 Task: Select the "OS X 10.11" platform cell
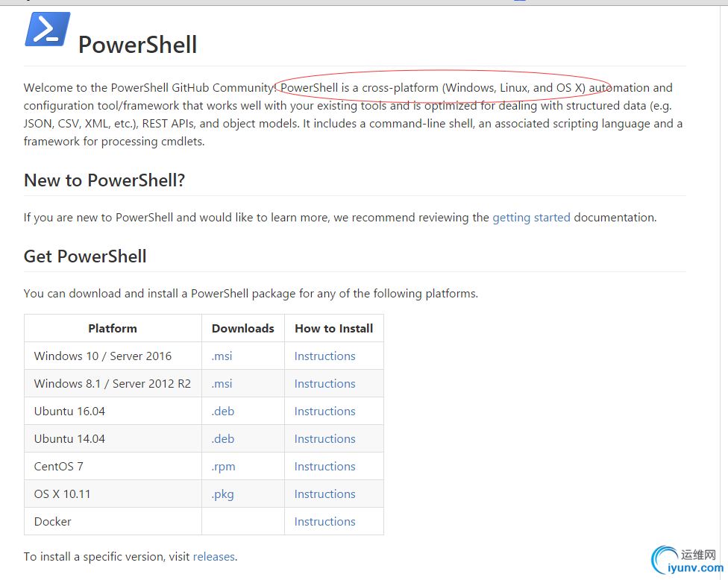coord(113,494)
